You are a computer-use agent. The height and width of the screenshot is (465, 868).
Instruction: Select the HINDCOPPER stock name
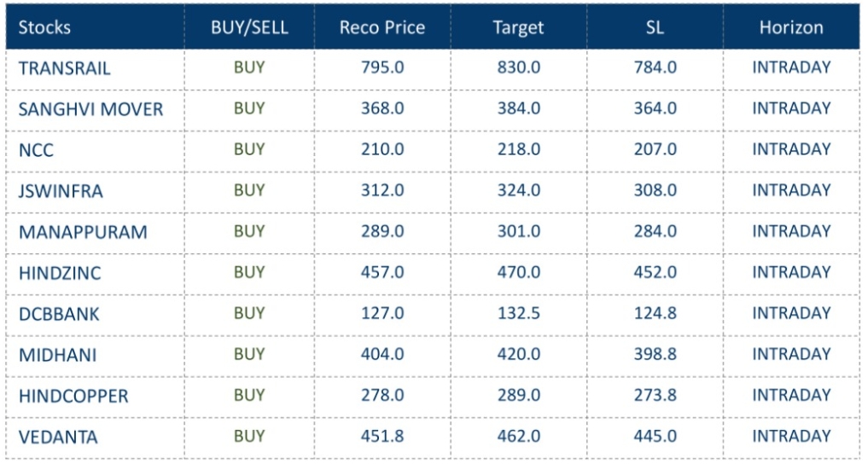[x=73, y=396]
